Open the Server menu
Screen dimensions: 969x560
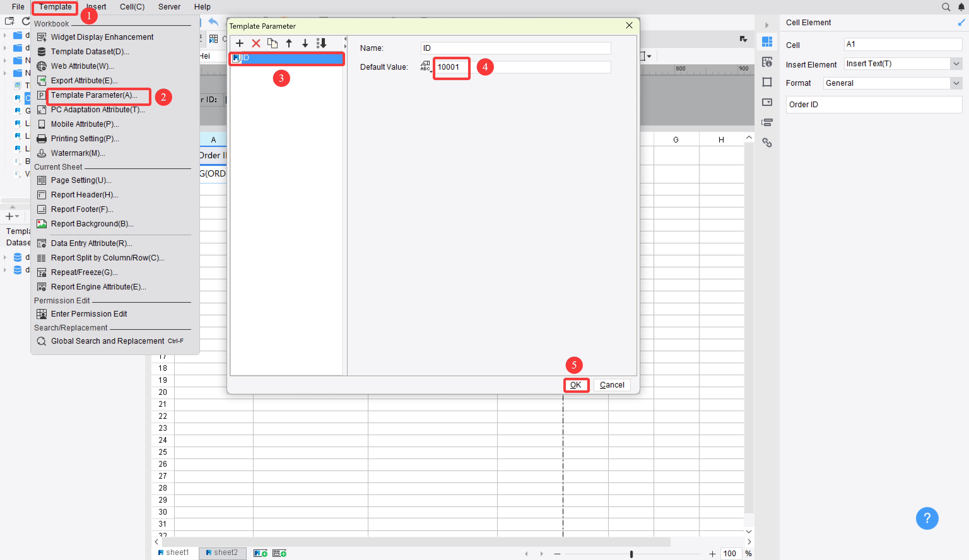[169, 7]
